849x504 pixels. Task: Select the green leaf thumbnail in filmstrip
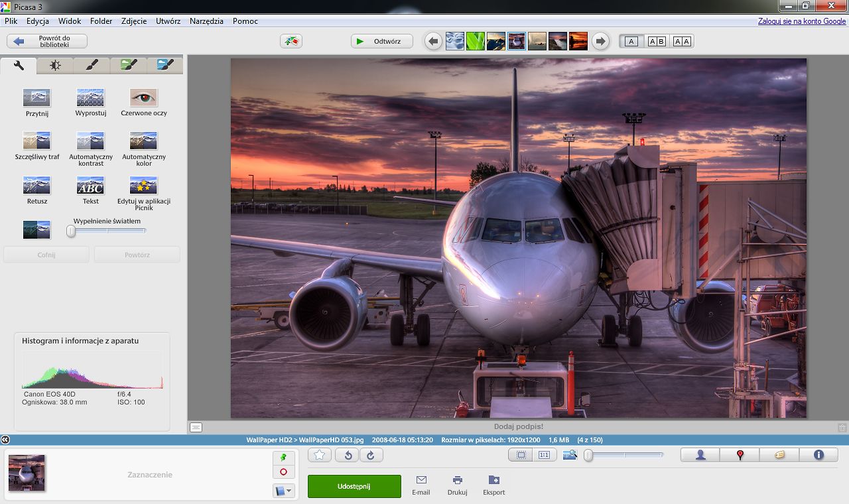pos(476,42)
